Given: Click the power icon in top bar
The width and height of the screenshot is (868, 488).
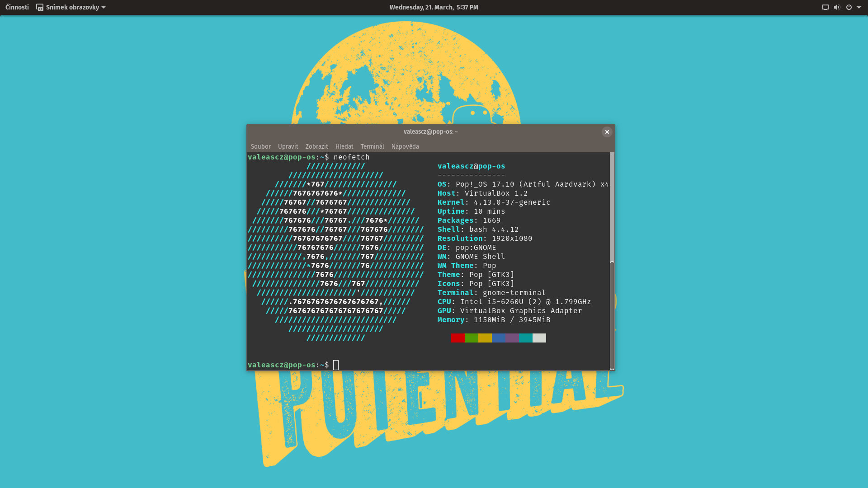Looking at the screenshot, I should coord(849,7).
